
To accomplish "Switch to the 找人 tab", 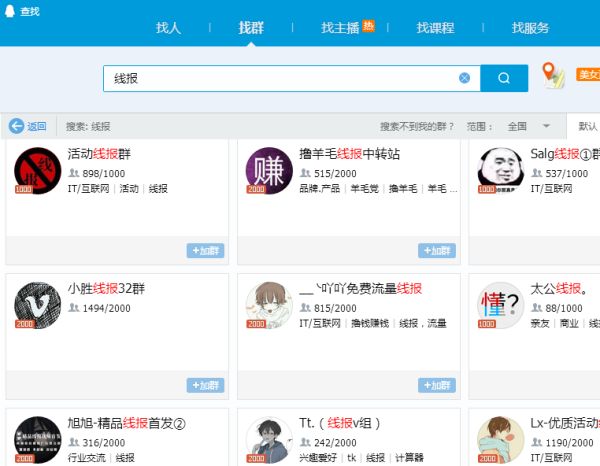I will click(169, 28).
